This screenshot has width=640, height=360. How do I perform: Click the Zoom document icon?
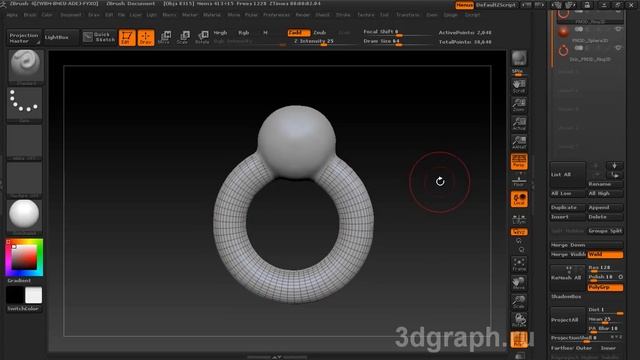click(x=519, y=105)
